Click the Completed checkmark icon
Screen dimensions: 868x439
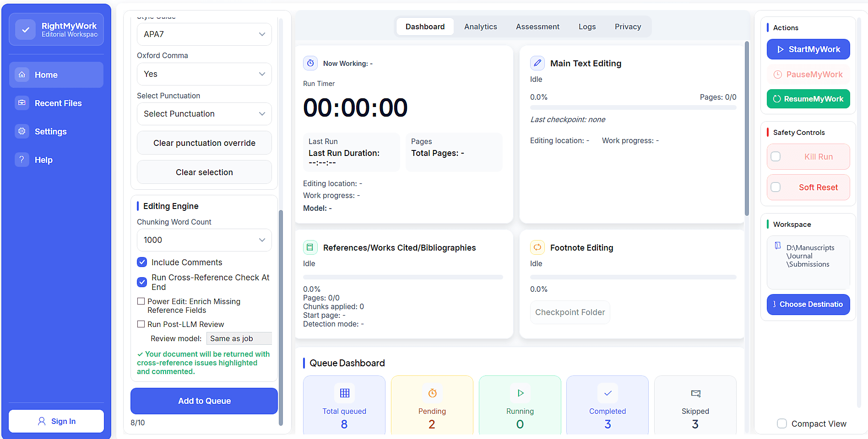click(x=608, y=393)
